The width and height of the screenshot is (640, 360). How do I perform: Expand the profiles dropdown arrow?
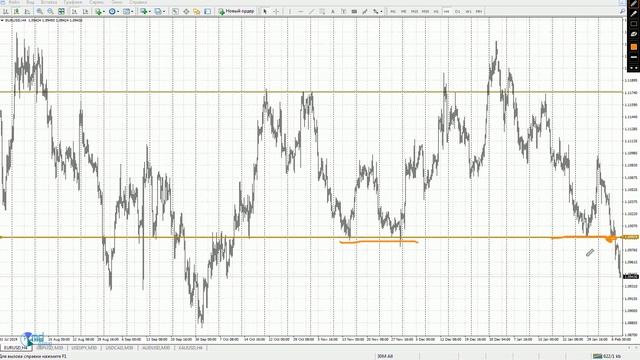[164, 11]
